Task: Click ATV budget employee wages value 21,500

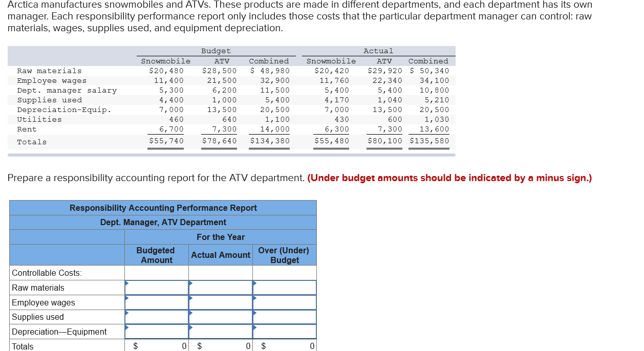Action: [222, 80]
